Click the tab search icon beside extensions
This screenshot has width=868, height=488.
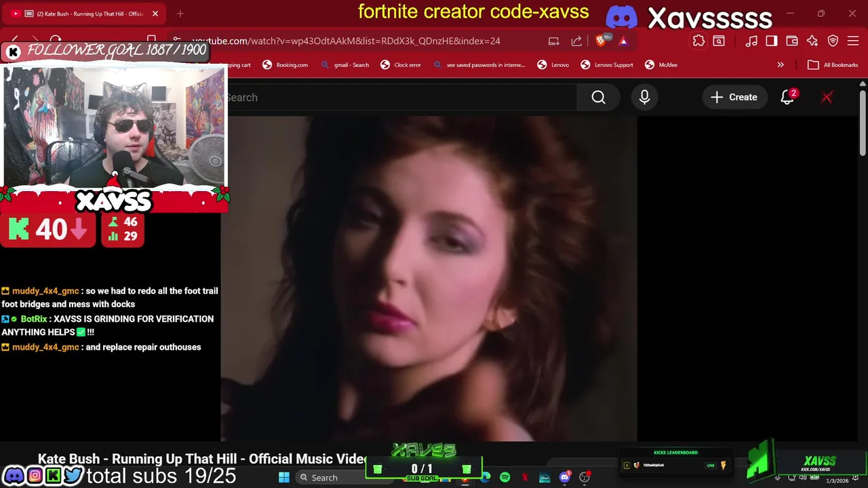[719, 41]
